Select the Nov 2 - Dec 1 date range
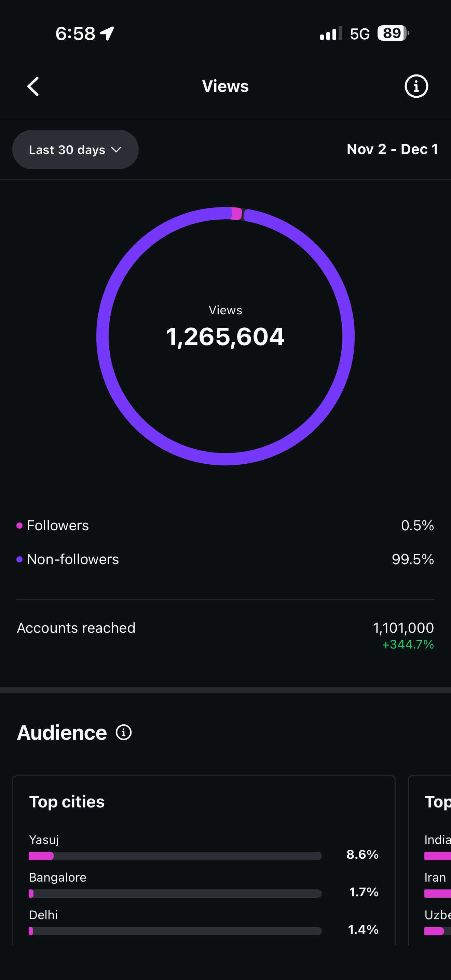451x980 pixels. tap(392, 149)
